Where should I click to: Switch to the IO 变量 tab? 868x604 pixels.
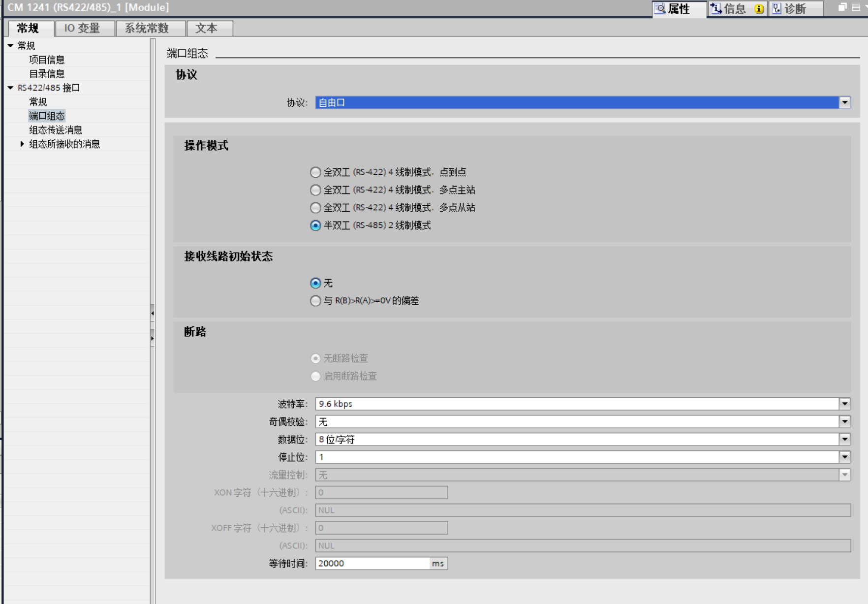(82, 28)
